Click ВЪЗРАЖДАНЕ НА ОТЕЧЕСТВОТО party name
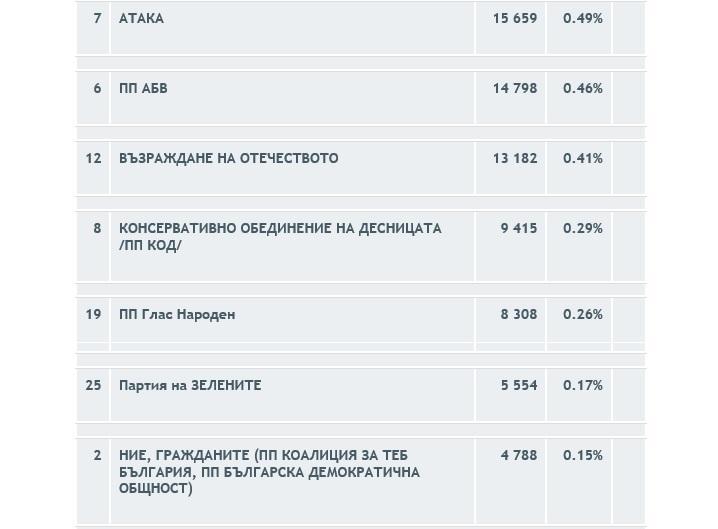The image size is (718, 529). coord(228,159)
